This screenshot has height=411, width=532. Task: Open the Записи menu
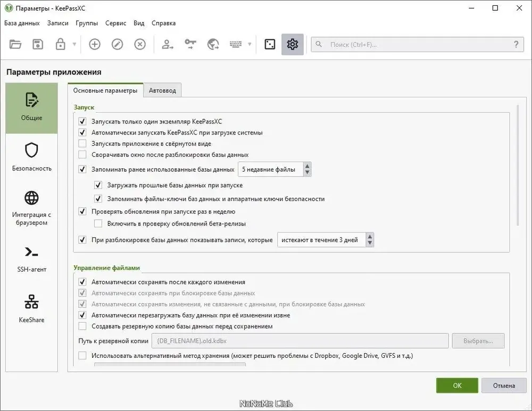(x=57, y=23)
